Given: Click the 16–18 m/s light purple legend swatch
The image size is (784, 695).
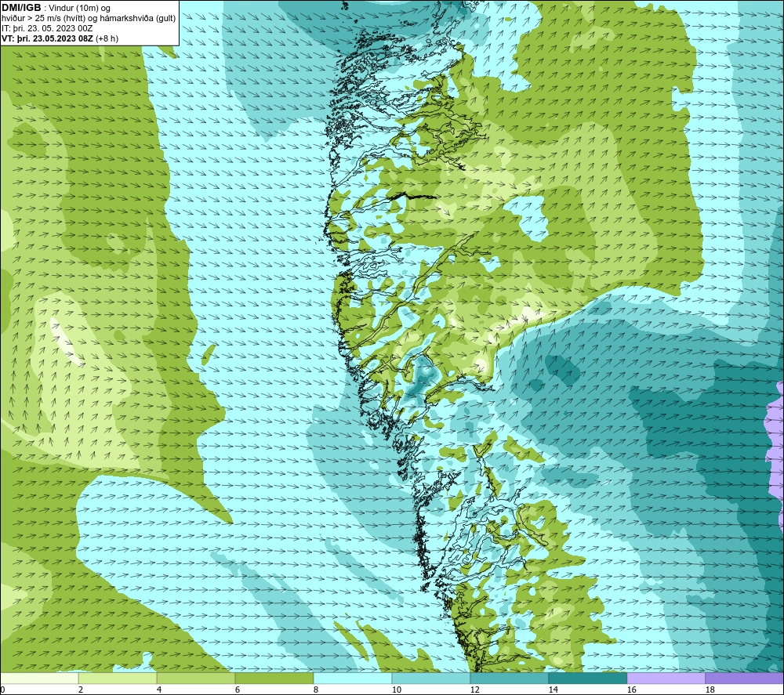Looking at the screenshot, I should pos(666,679).
